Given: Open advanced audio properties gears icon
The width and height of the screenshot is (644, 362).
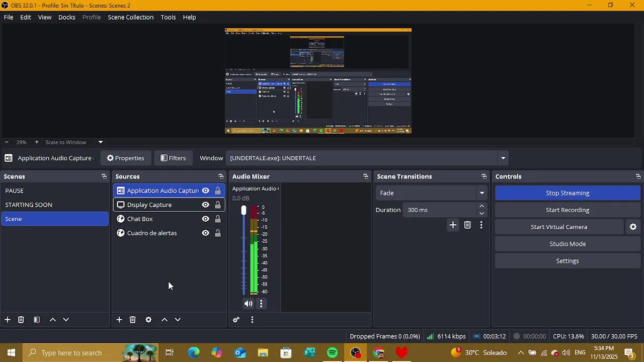Looking at the screenshot, I should coord(236,320).
